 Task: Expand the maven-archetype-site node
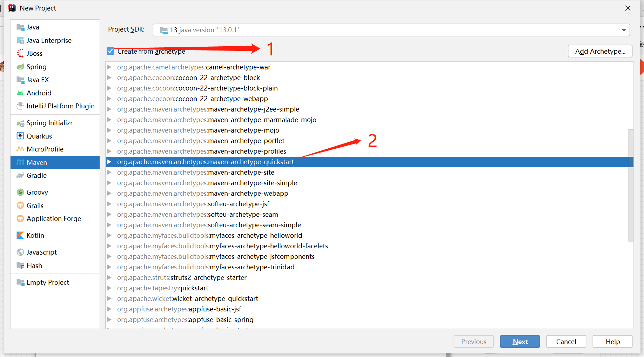coord(109,172)
